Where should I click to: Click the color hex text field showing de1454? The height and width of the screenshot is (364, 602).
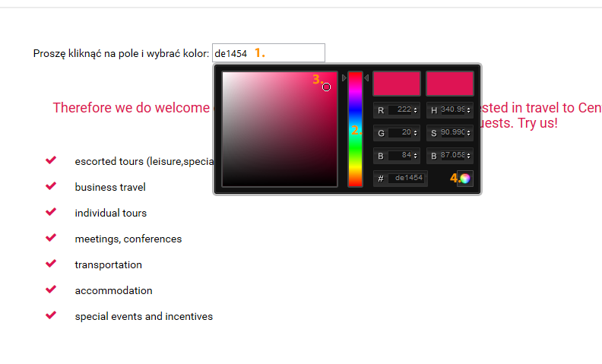(268, 53)
